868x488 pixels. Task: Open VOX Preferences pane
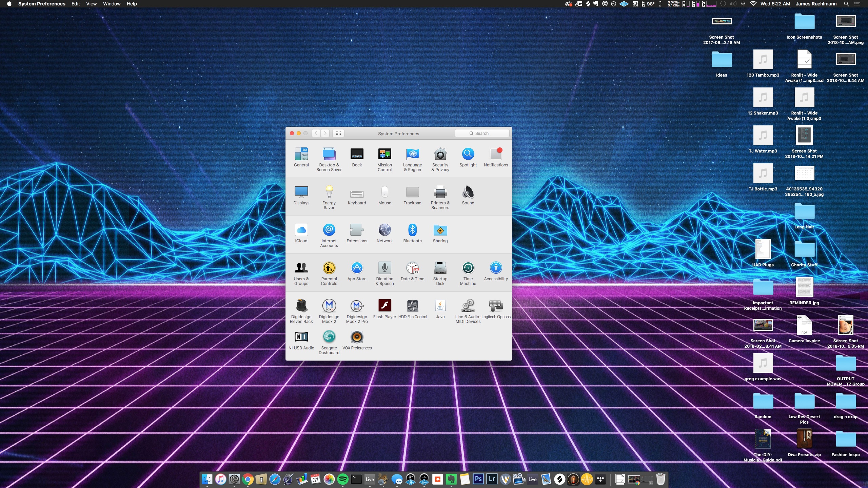[x=357, y=337]
